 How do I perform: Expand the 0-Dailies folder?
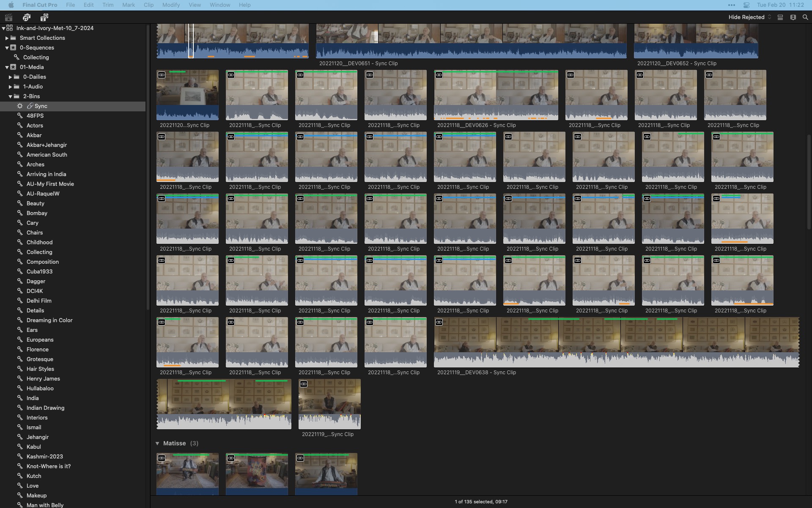(10, 77)
